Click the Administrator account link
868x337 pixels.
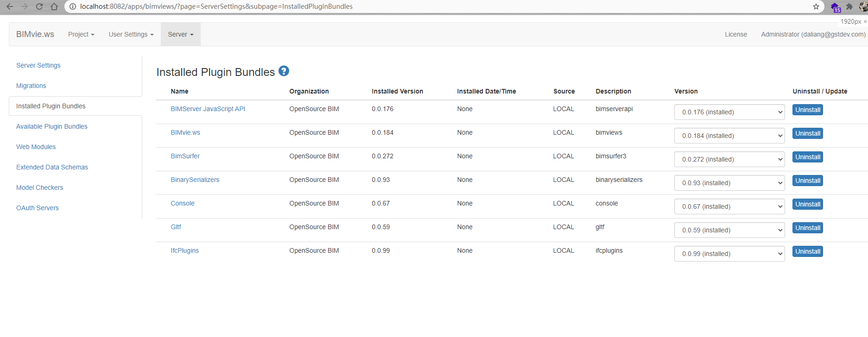click(x=813, y=34)
